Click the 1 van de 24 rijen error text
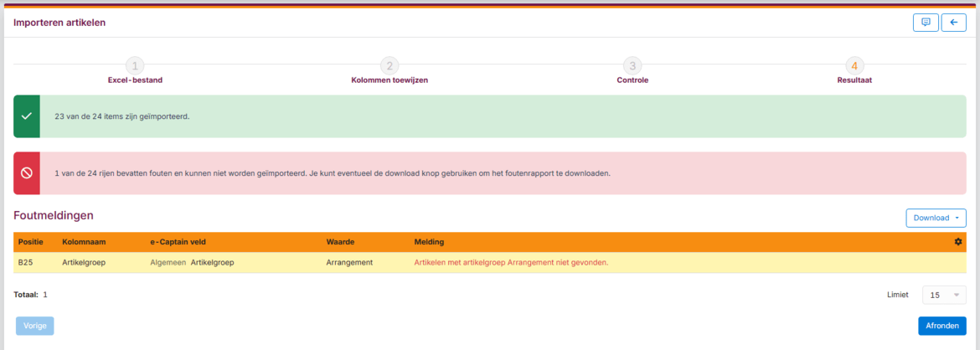This screenshot has height=350, width=980. [332, 173]
